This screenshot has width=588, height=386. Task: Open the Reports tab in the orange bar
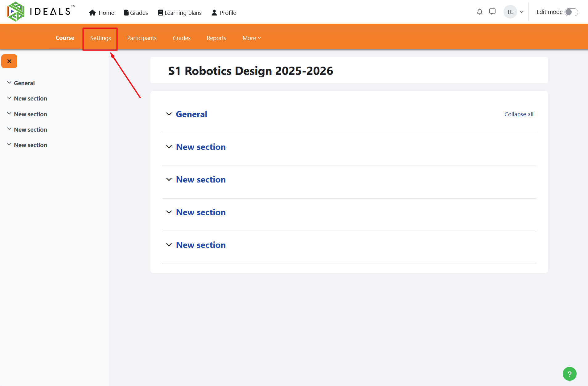(216, 38)
